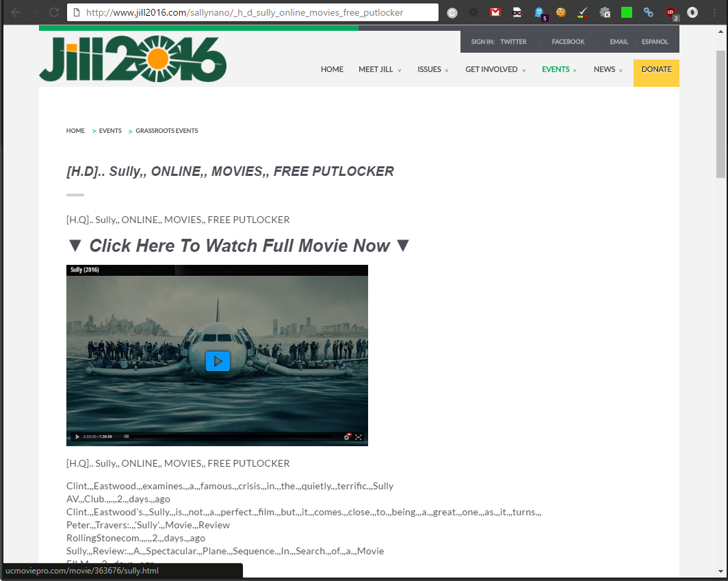Click the grey circled C extension icon
The image size is (728, 581).
[x=452, y=13]
